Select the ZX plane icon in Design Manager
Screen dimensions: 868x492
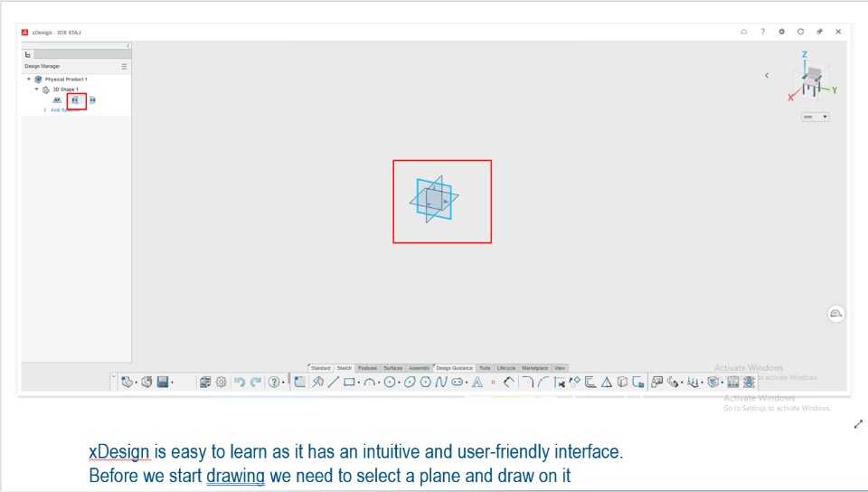pos(92,100)
